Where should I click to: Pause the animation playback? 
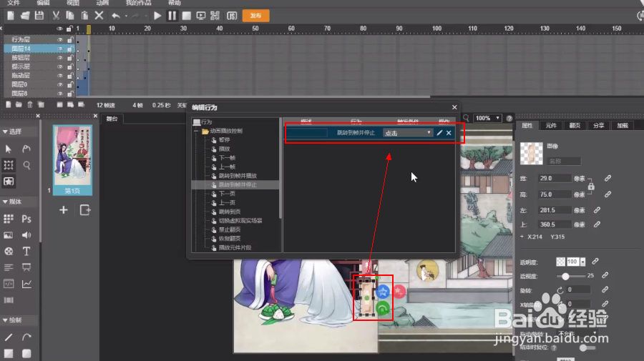pos(172,16)
